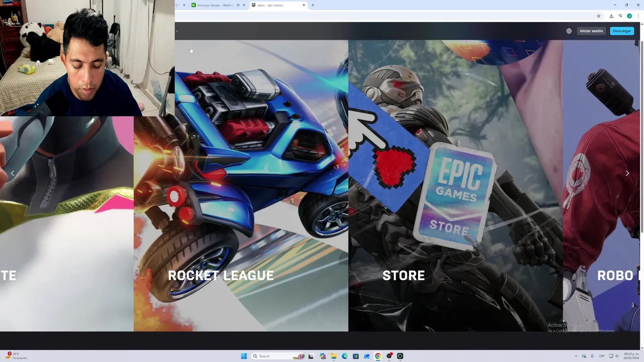Go to previous carousel slide arrow
The height and width of the screenshot is (362, 644).
pyautogui.click(x=13, y=173)
